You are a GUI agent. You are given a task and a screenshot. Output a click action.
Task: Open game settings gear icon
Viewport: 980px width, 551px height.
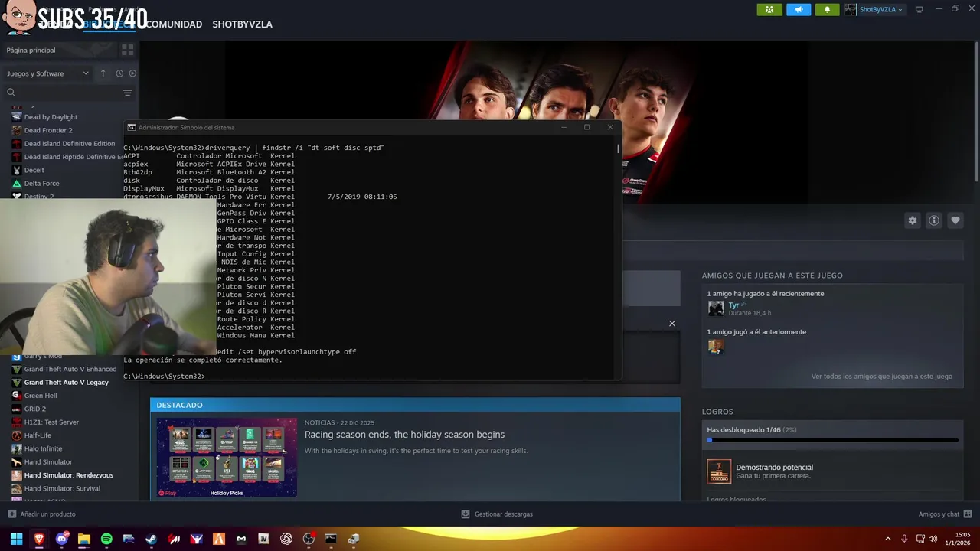pos(913,220)
